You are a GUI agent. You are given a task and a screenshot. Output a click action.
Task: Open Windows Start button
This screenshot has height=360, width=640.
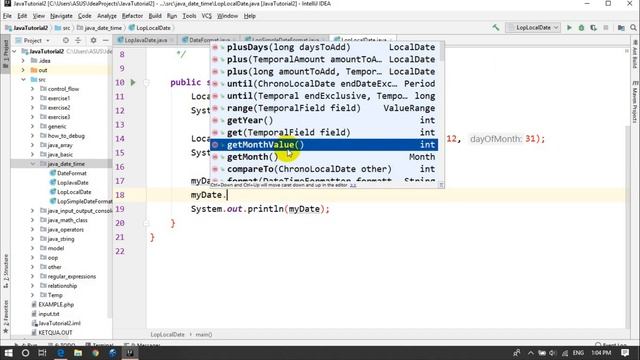pos(8,353)
